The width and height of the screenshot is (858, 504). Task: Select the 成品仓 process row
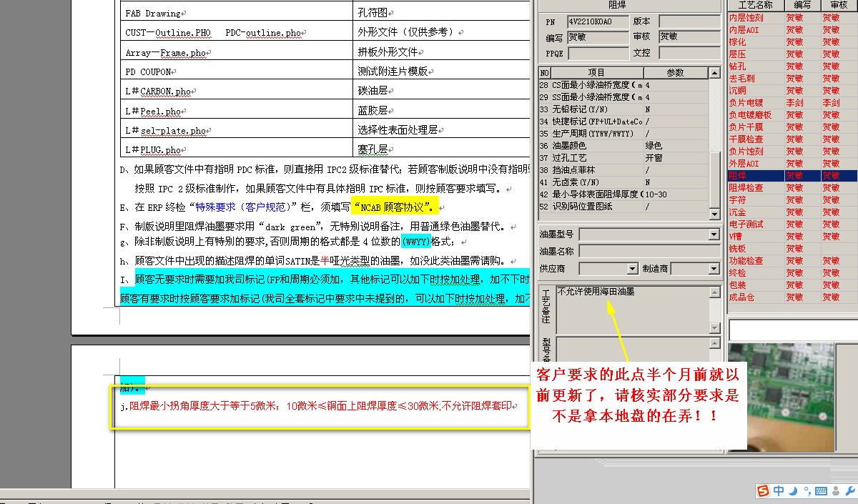792,297
